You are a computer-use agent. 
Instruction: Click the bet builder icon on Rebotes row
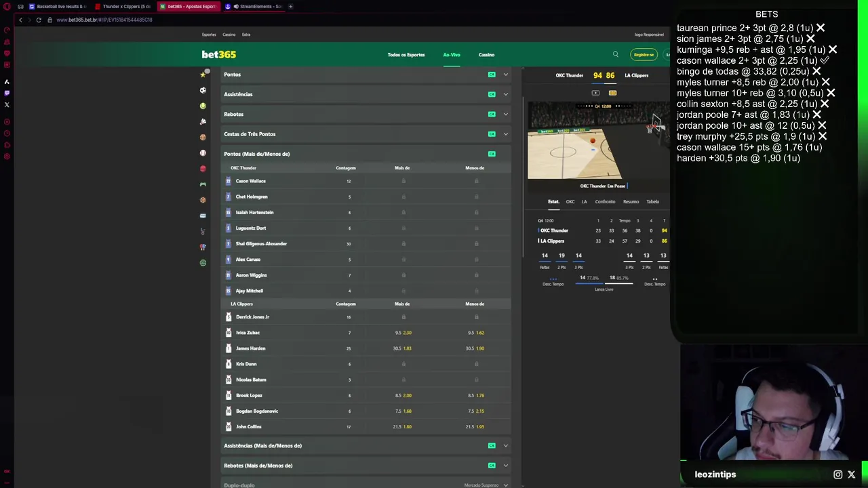[492, 114]
